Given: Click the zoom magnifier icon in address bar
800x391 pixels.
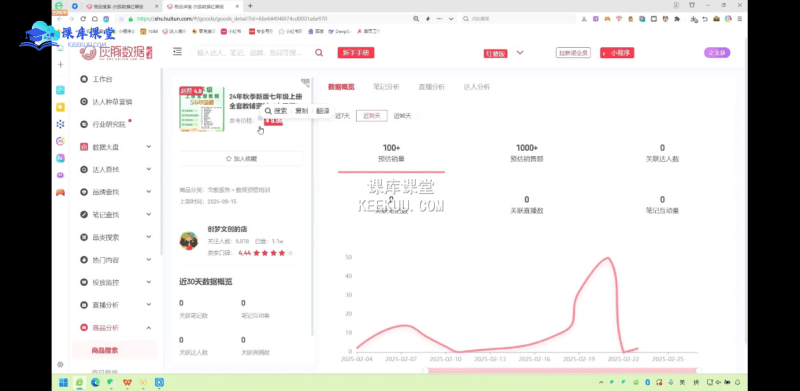Looking at the screenshot, I should (x=416, y=19).
